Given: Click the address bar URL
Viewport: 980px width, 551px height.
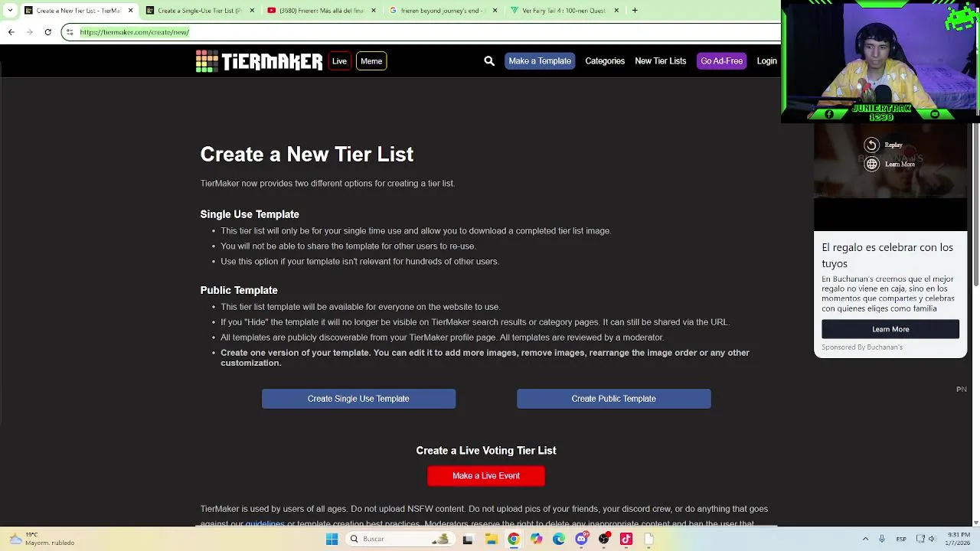Looking at the screenshot, I should pos(135,32).
